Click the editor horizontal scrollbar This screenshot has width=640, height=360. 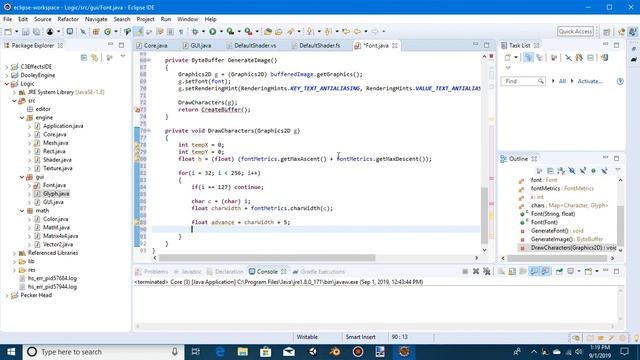tap(267, 258)
